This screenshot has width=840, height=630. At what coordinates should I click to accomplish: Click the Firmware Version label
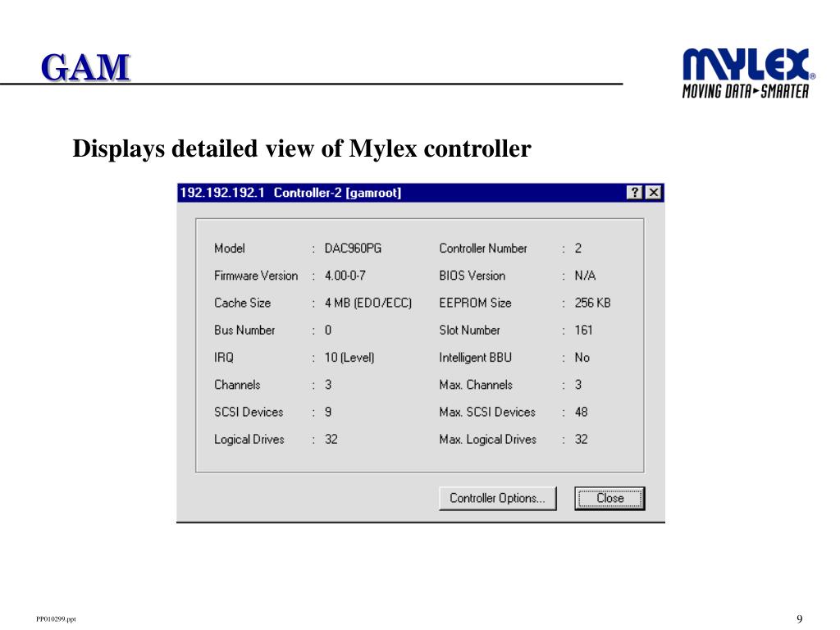(x=256, y=276)
